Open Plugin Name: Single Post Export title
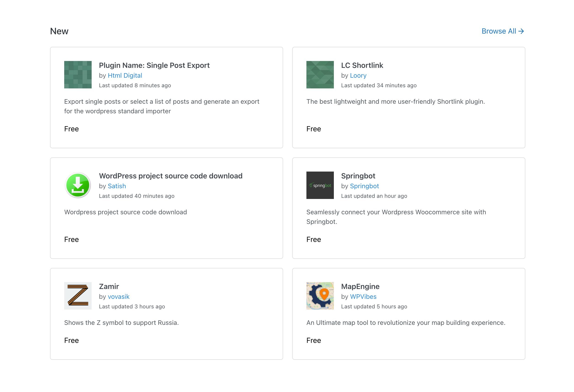The image size is (574, 392). [154, 65]
